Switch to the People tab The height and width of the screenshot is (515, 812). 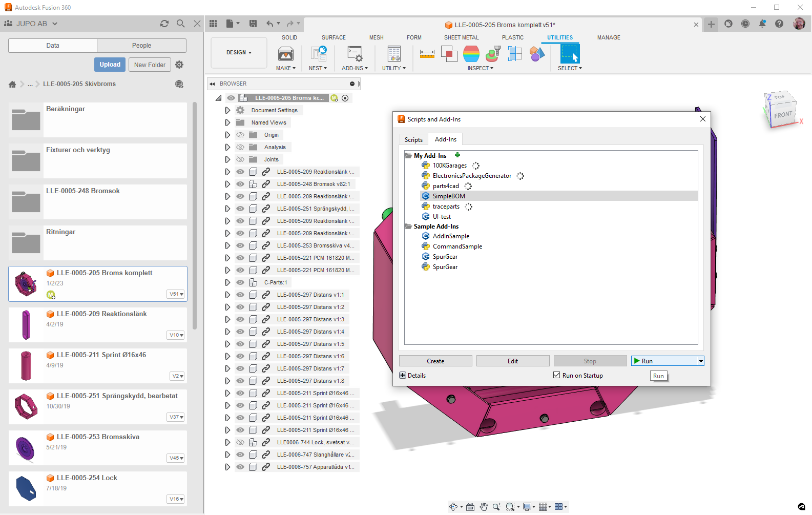[141, 46]
